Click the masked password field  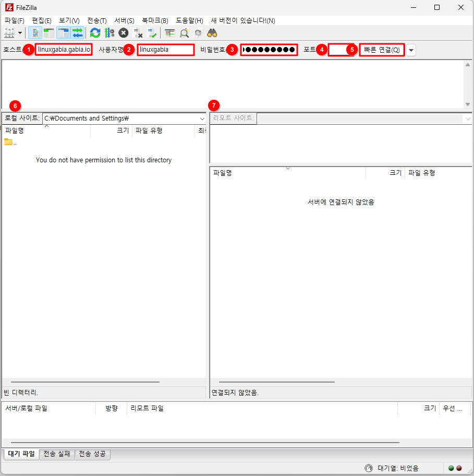[269, 50]
